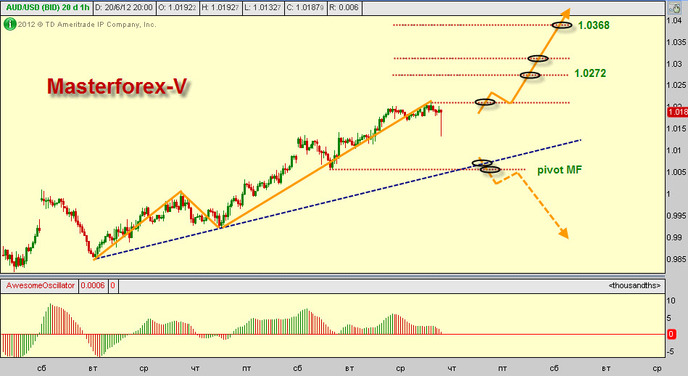Click the red 1.018 current price tag

[677, 112]
